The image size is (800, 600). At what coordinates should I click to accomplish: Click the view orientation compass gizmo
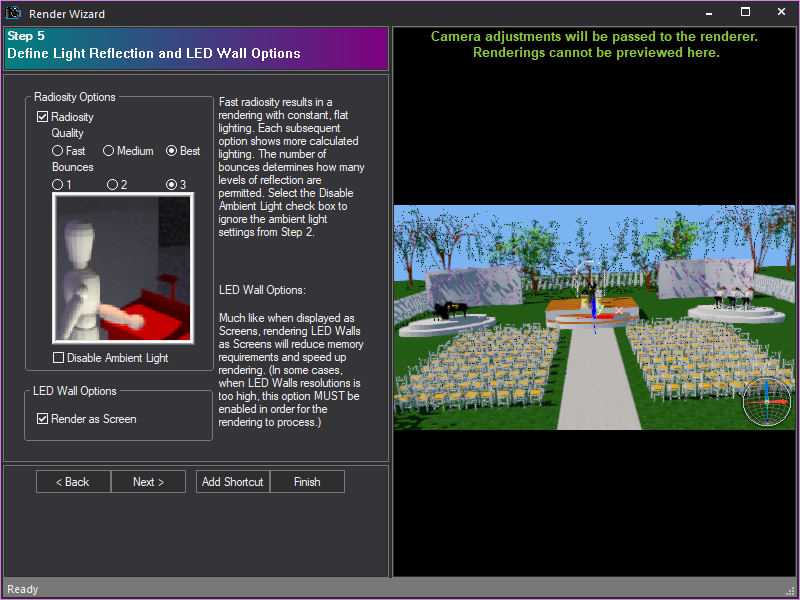click(x=768, y=402)
